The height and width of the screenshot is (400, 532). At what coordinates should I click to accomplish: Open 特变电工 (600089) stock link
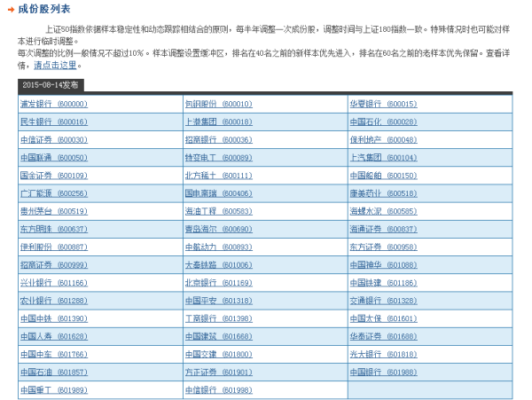(218, 158)
